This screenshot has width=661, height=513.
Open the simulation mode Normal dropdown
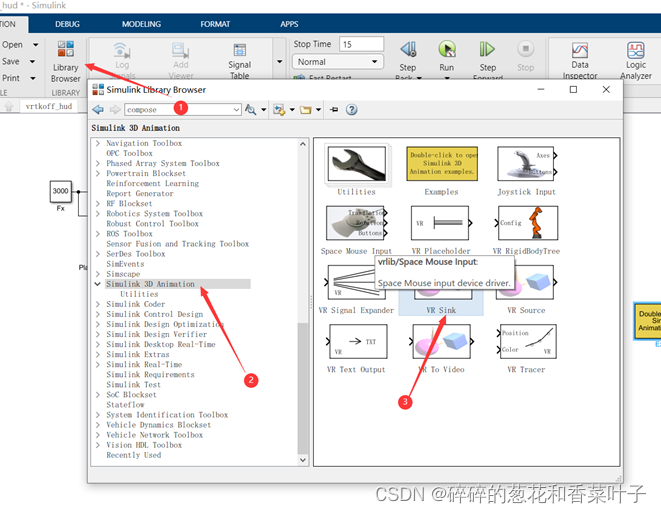pos(338,62)
